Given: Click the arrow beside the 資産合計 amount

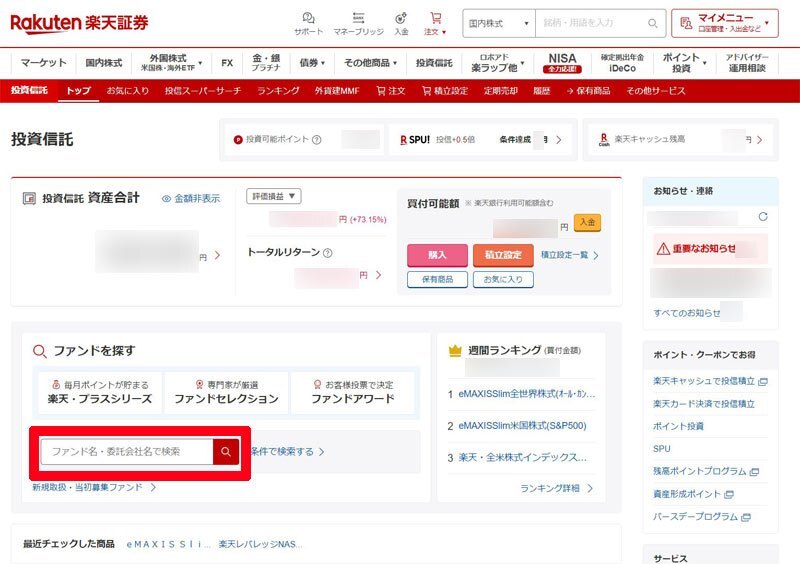Looking at the screenshot, I should point(217,255).
